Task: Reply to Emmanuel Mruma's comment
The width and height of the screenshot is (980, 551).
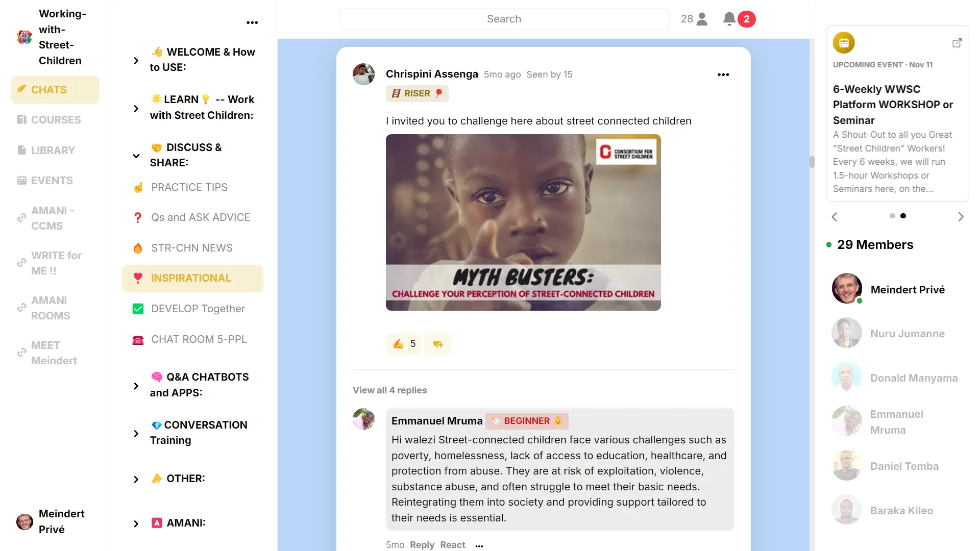Action: pos(422,545)
